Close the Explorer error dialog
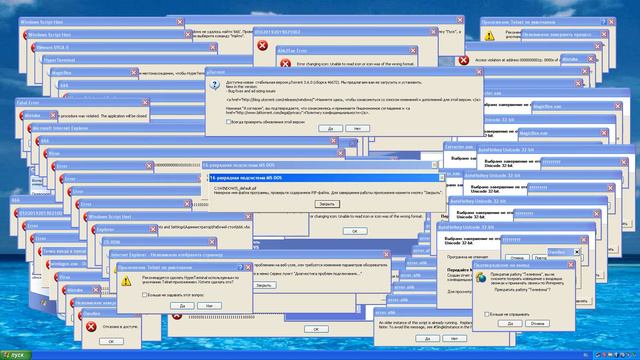Screen dimensions: 640x360 153,229
